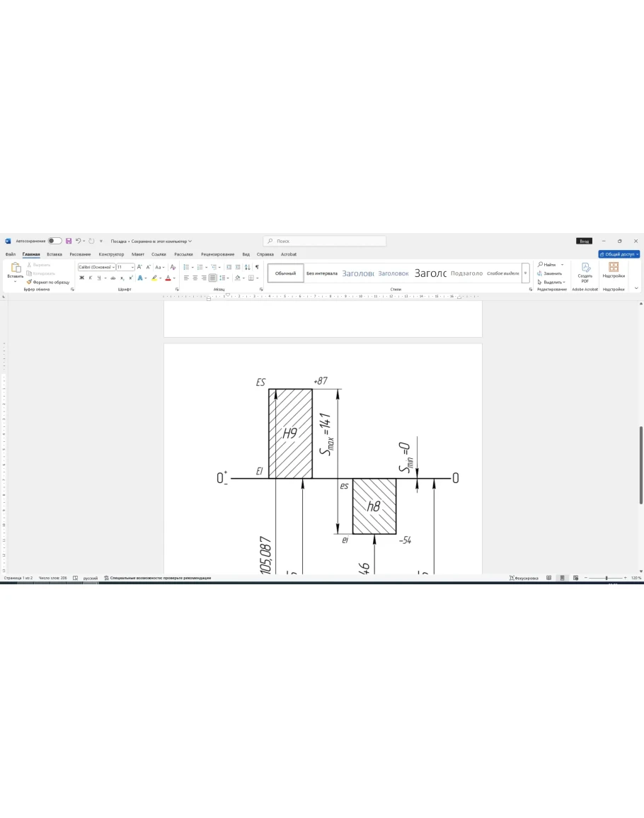Toggle the AutoSave (Автосохранение) switch
The width and height of the screenshot is (644, 818).
[x=54, y=241]
